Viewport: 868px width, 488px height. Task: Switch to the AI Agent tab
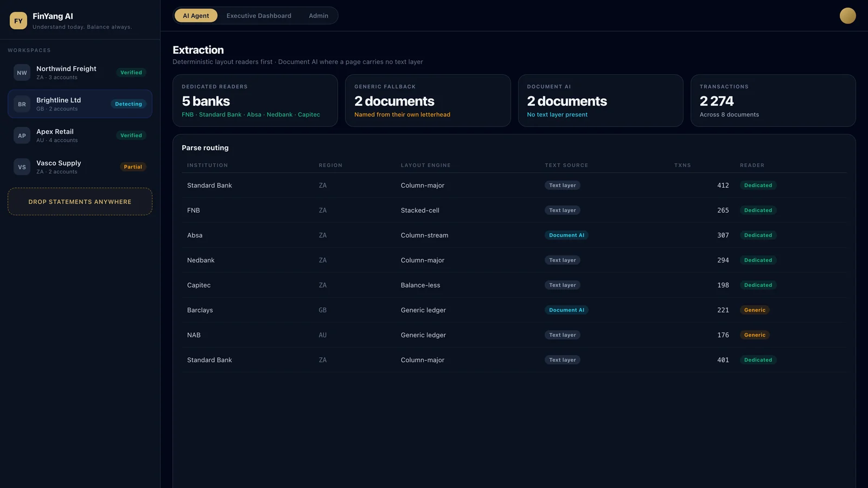pyautogui.click(x=196, y=16)
